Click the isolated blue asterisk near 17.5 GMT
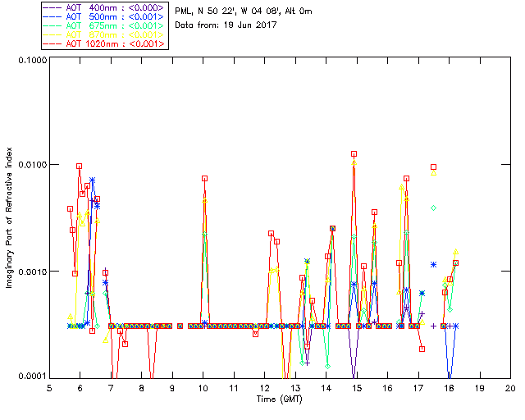Image resolution: width=525 pixels, height=420 pixels. (x=434, y=264)
